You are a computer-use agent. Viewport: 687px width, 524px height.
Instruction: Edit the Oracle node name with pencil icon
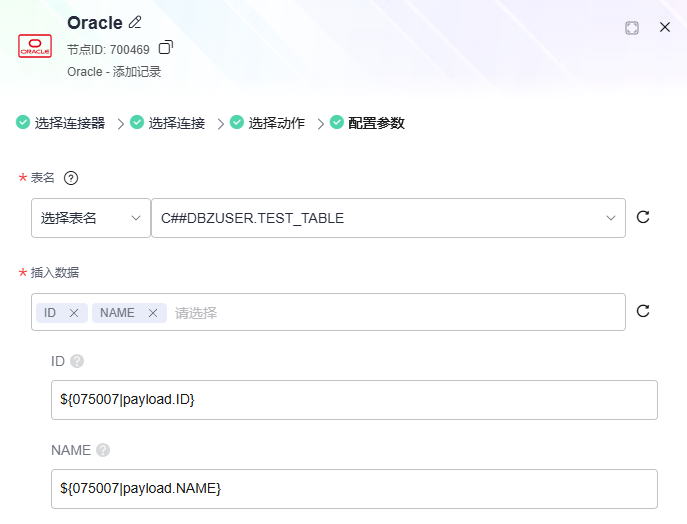click(x=135, y=22)
